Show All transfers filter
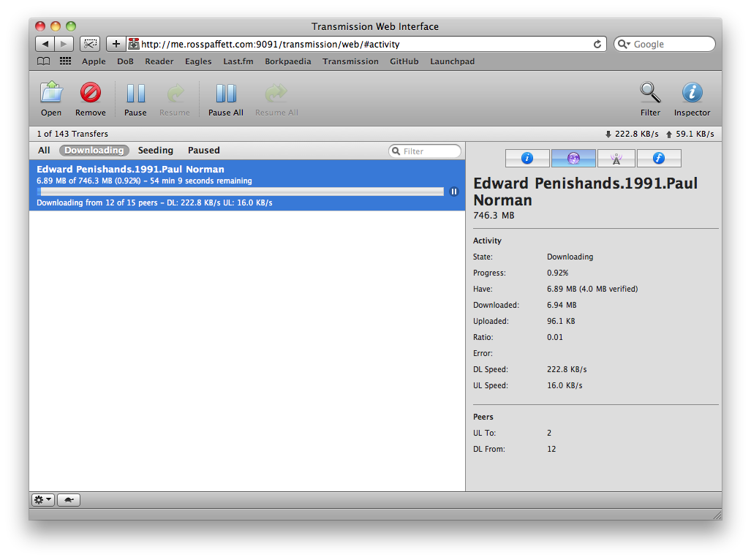This screenshot has height=560, width=751. [44, 151]
